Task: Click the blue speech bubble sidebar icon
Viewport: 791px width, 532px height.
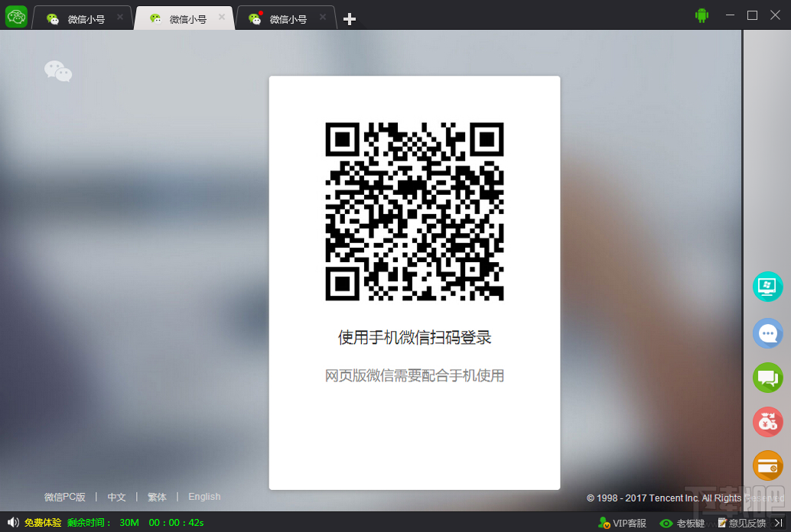Action: [x=767, y=333]
